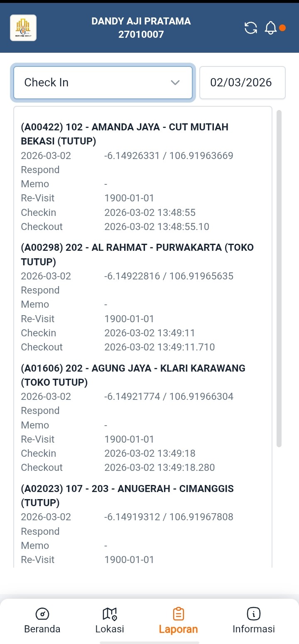Click the dropdown chevron arrow

[175, 83]
